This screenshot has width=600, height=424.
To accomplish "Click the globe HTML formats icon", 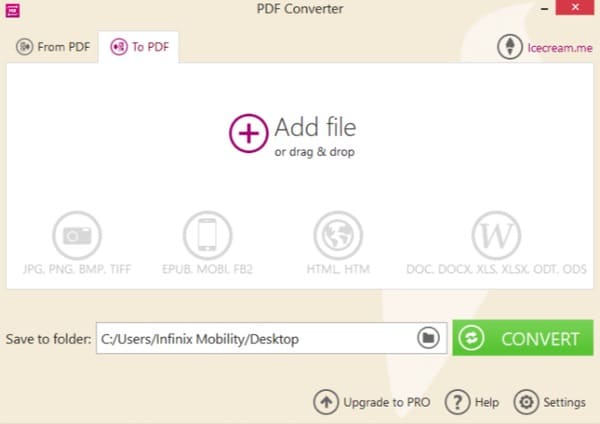I will [338, 235].
